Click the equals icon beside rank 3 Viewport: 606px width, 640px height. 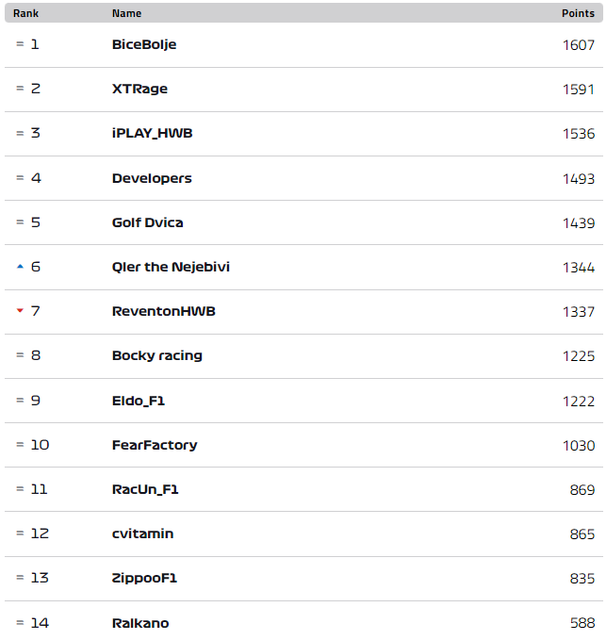pos(20,133)
